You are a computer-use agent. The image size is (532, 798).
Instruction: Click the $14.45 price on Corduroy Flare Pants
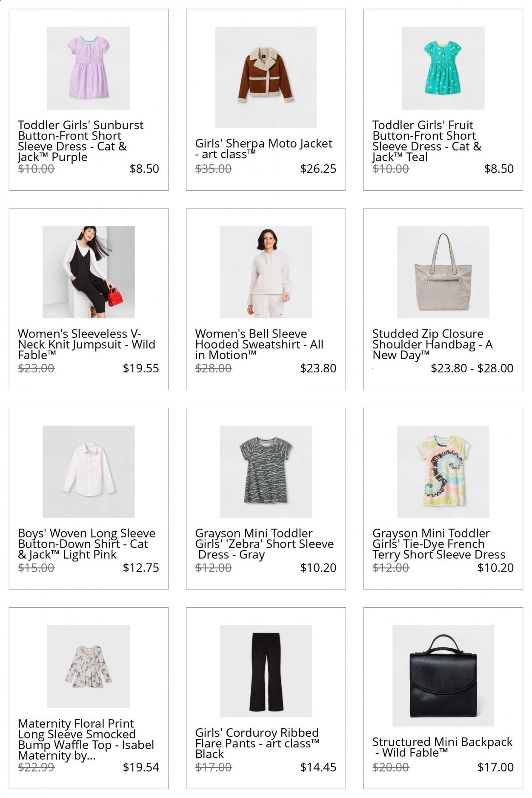[x=318, y=767]
